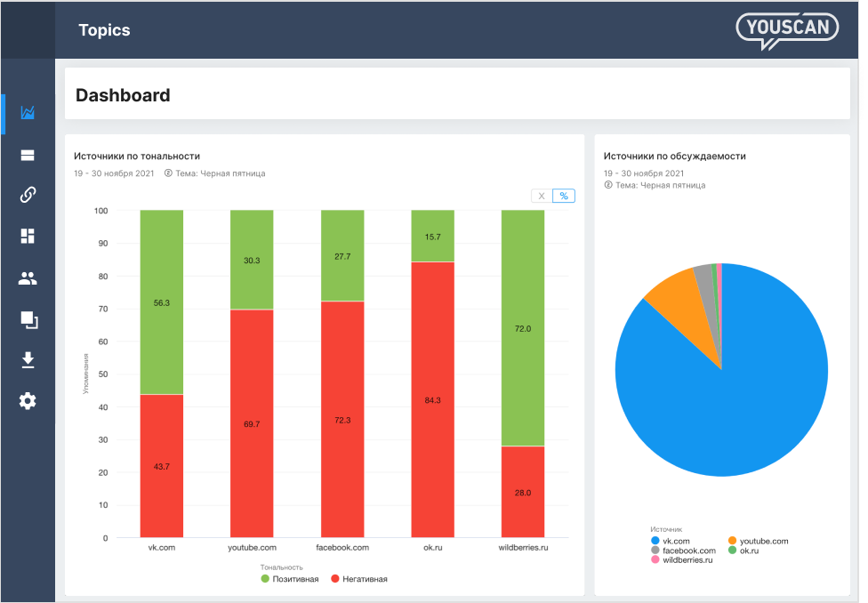This screenshot has height=603, width=868.
Task: Select the link chain icon in sidebar
Action: (28, 195)
